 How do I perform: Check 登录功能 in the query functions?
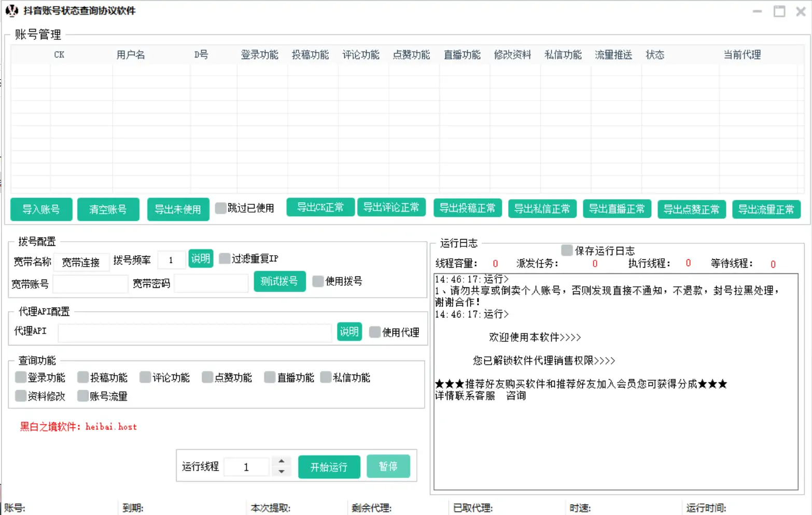pos(21,377)
